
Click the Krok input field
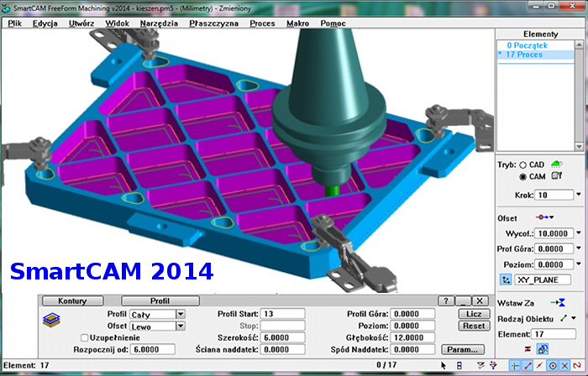(x=554, y=195)
